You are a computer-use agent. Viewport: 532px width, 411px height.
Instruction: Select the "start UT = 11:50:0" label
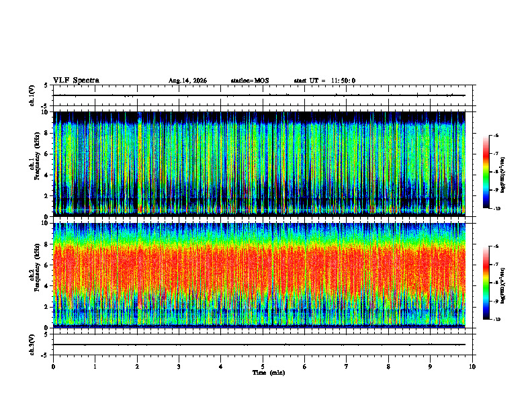coord(324,81)
